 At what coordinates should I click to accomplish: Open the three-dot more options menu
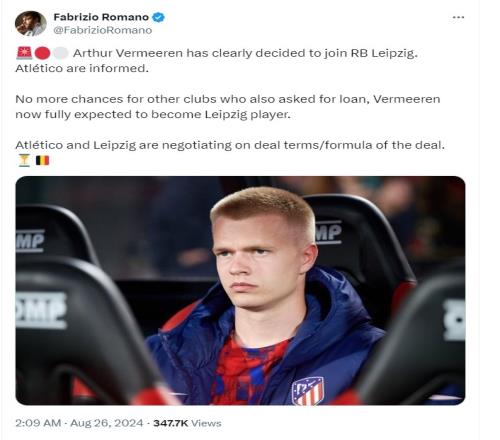point(458,17)
